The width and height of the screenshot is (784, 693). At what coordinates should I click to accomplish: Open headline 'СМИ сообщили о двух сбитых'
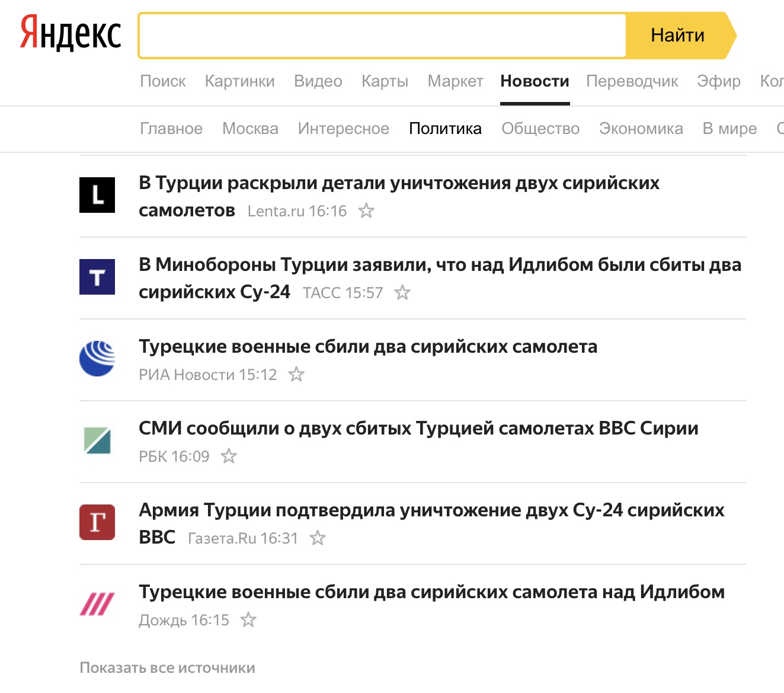click(x=418, y=428)
